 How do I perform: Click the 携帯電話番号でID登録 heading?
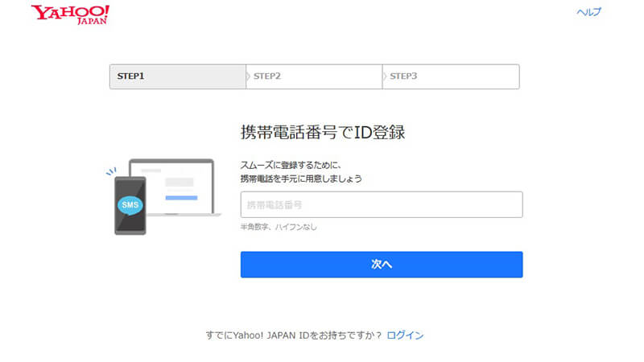tap(322, 133)
